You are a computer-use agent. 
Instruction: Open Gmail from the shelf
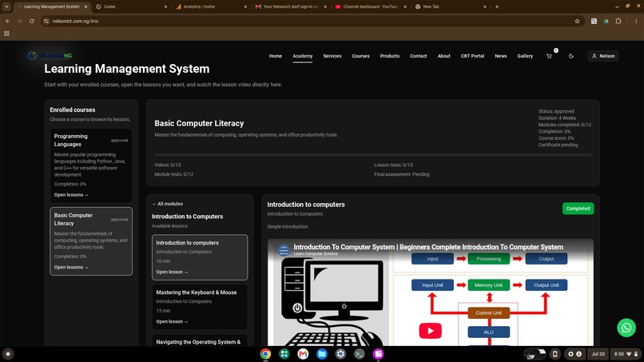coord(303,354)
